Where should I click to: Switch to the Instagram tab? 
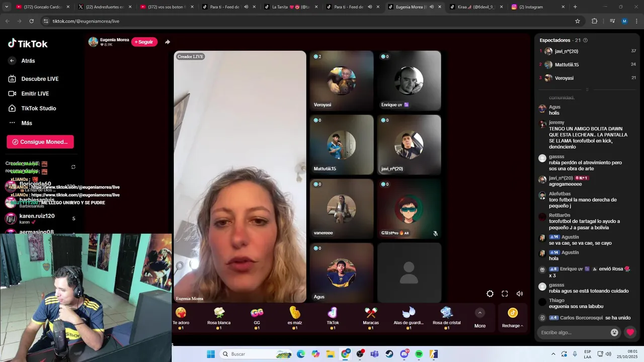[537, 7]
